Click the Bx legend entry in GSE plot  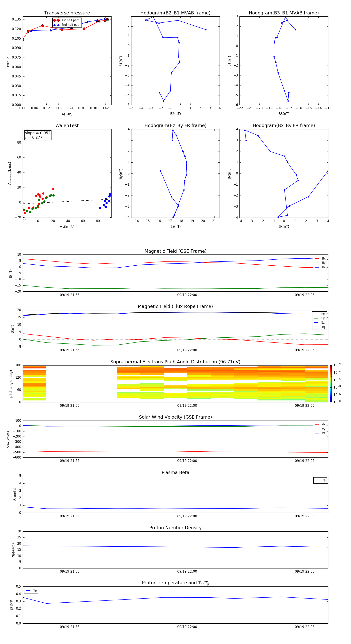320,259
